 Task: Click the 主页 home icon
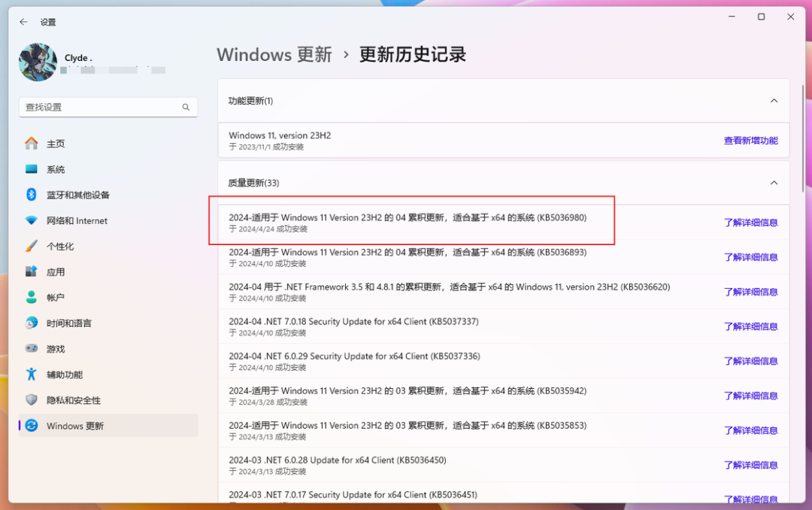[32, 144]
